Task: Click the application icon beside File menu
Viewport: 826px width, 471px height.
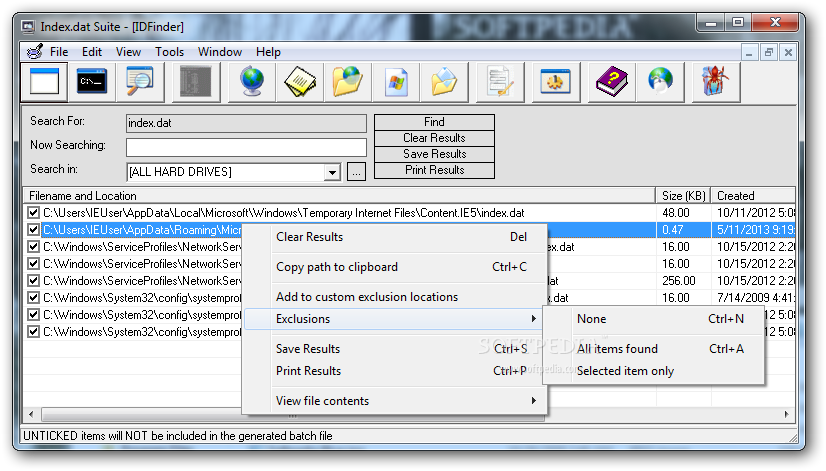Action: pos(35,52)
